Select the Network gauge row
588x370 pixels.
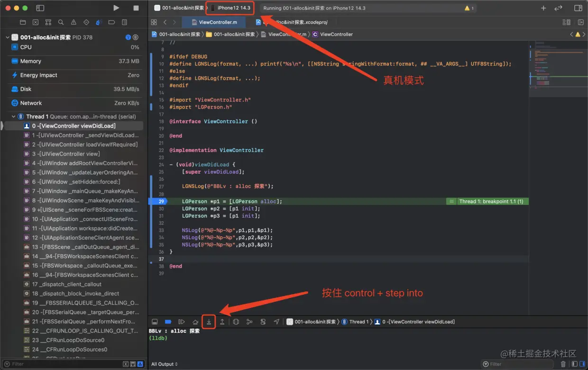[x=74, y=103]
